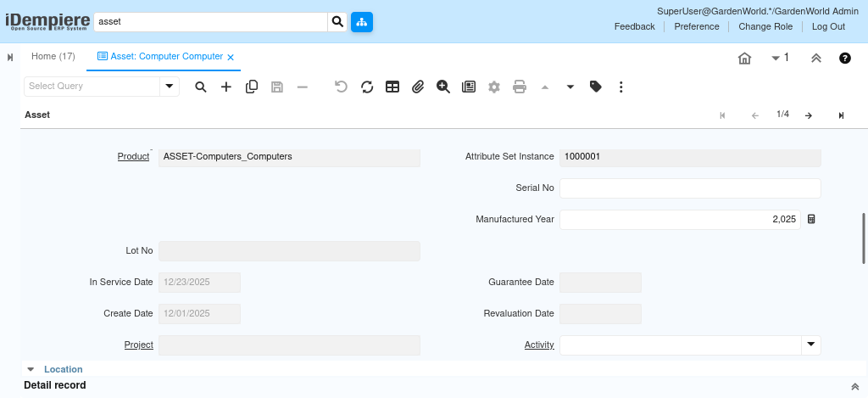Go to the next asset record

pos(809,115)
